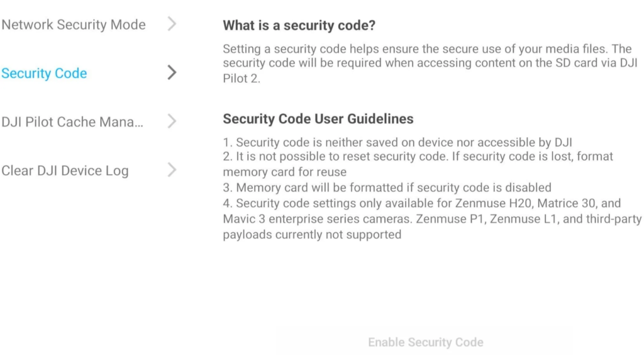Click the 'Pilot 2.' text line
The width and height of the screenshot is (644, 355).
[x=241, y=78]
